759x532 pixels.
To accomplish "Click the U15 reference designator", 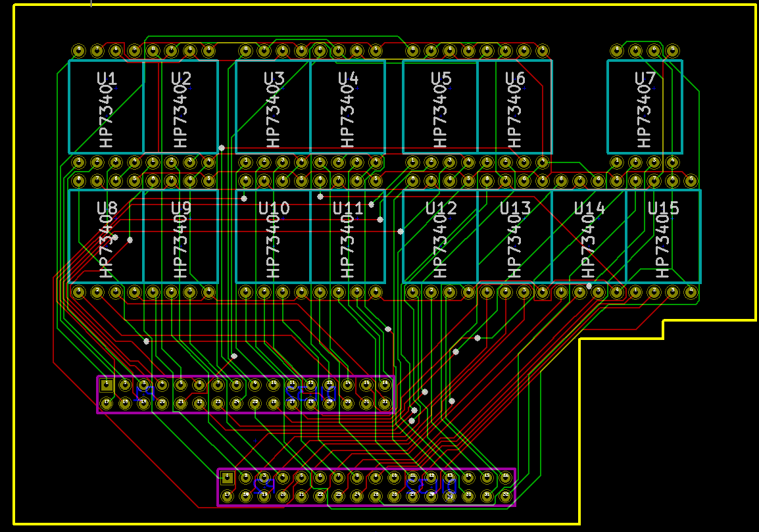I will click(x=663, y=208).
